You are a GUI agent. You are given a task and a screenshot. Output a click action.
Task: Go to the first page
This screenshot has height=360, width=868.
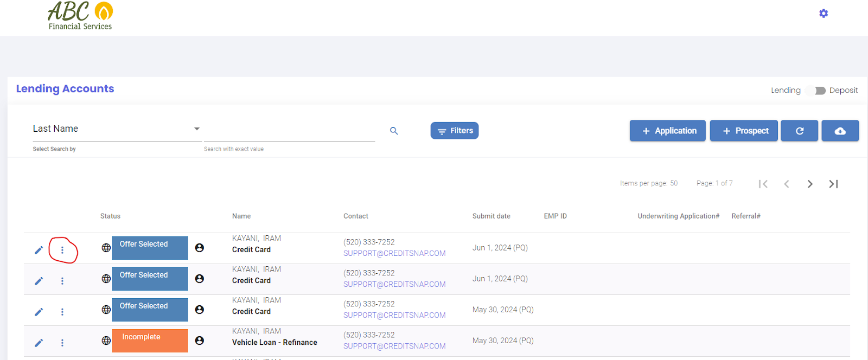763,184
